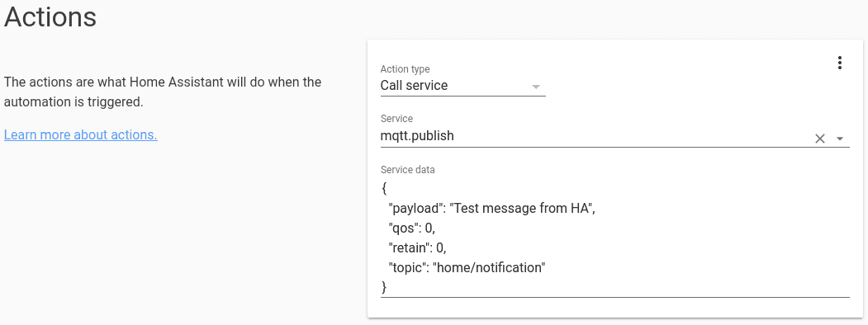This screenshot has height=325, width=868.
Task: Click the "retain": 0 line
Action: point(417,247)
